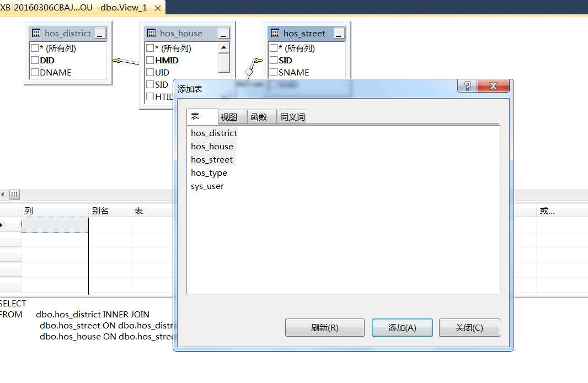Viewport: 588px width, 383px height.
Task: Switch to the 同义词 tab
Action: point(292,117)
